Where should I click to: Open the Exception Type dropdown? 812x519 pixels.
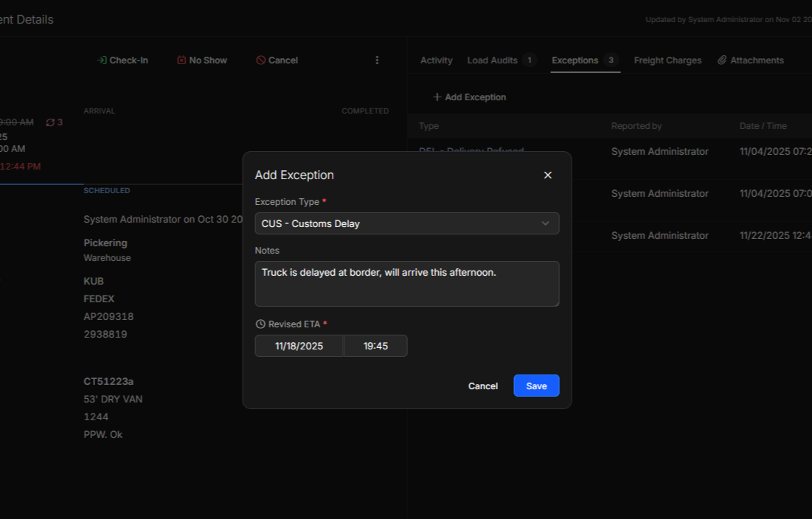tap(406, 223)
